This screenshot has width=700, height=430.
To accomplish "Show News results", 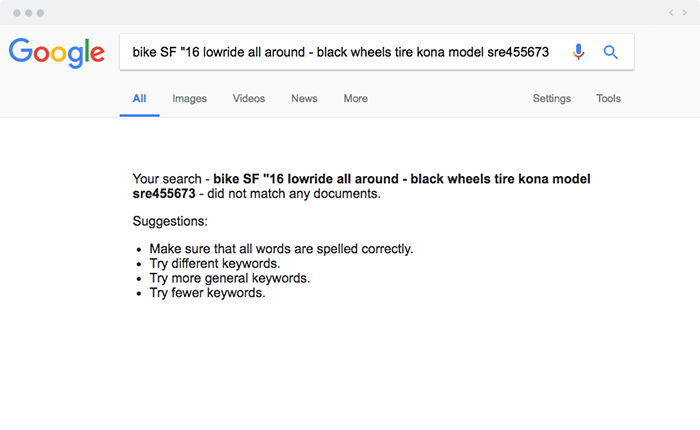I will click(x=304, y=99).
